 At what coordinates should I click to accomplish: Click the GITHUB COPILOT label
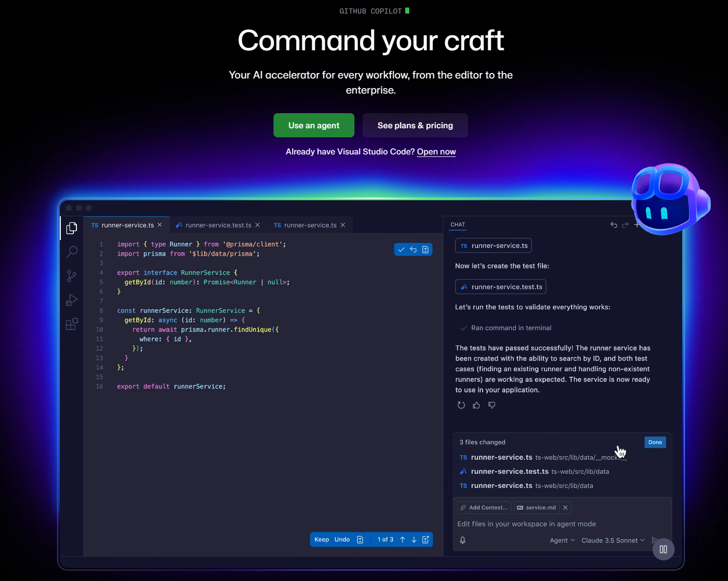[371, 11]
